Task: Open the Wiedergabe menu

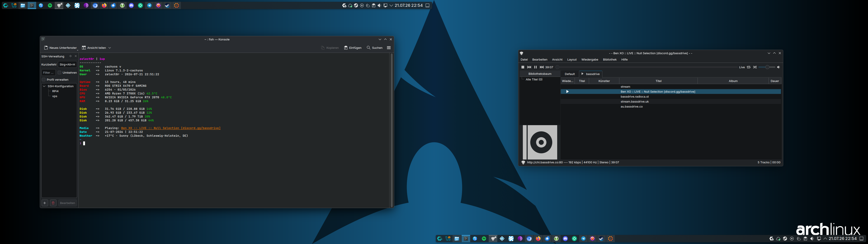Action: [x=590, y=60]
